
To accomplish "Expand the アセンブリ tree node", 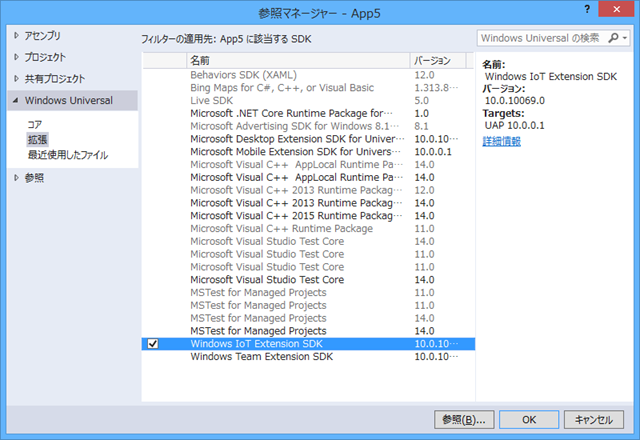I will coord(15,36).
